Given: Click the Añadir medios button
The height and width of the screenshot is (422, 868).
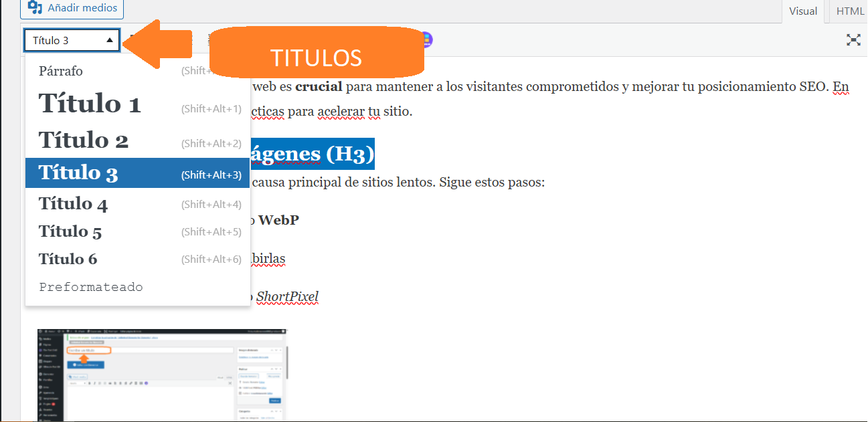Looking at the screenshot, I should click(72, 9).
